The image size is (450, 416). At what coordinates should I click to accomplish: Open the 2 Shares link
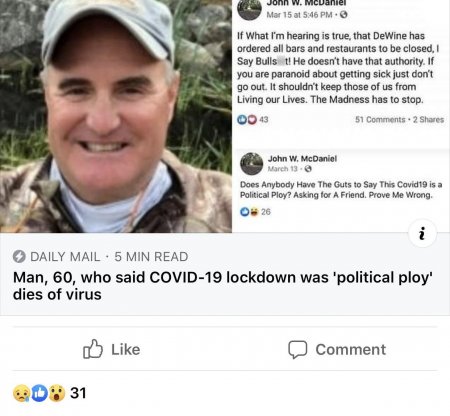coord(428,119)
